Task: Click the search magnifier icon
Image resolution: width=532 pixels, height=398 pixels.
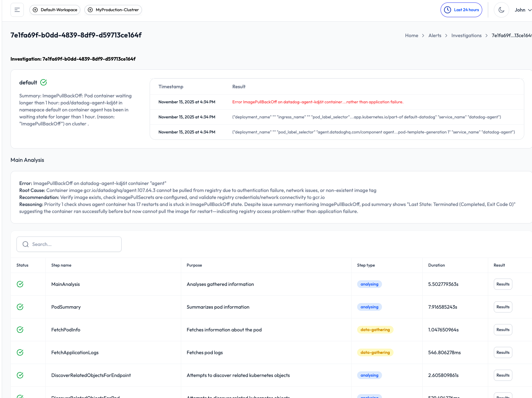Action: point(26,244)
